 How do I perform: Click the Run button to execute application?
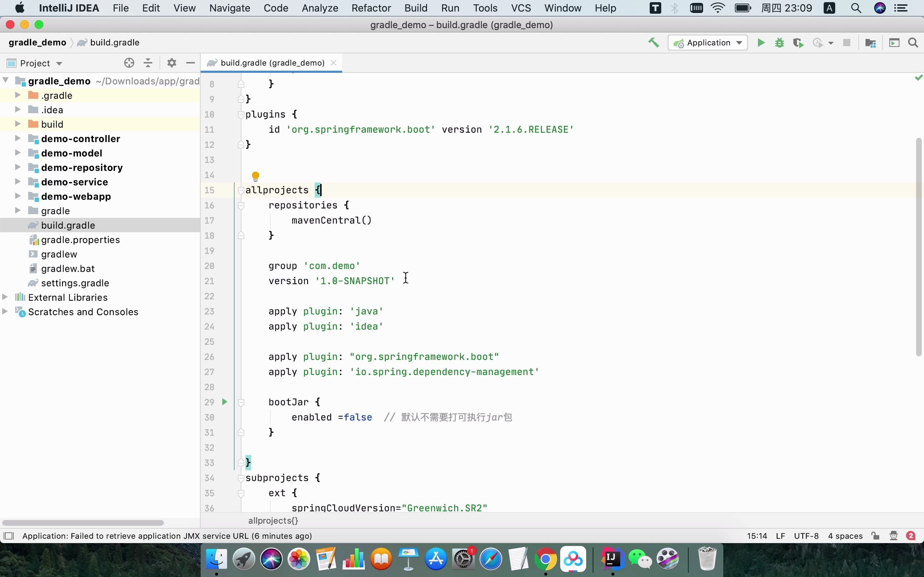pyautogui.click(x=760, y=43)
